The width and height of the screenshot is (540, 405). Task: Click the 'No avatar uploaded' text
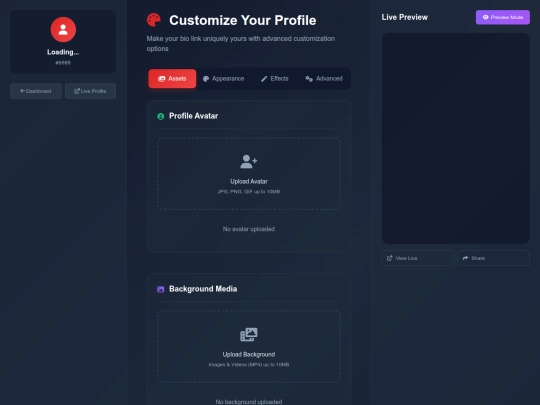coord(249,229)
